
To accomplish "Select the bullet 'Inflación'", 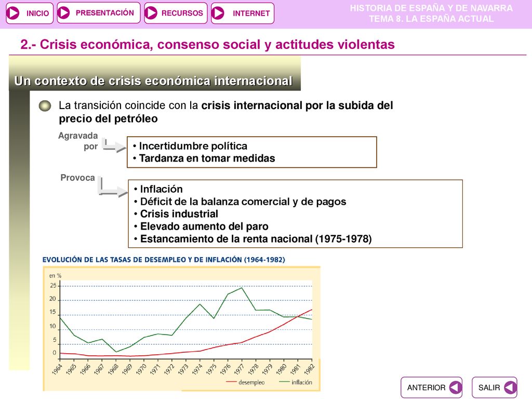I will click(x=161, y=189).
